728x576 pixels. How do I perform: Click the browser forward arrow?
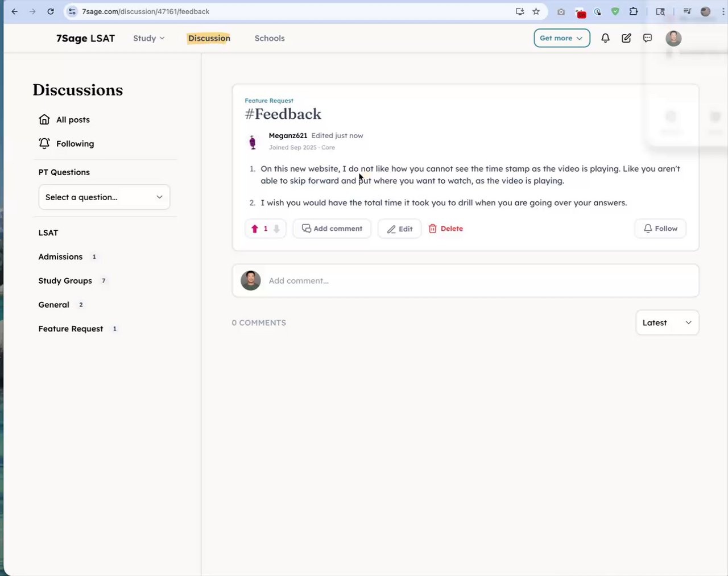(32, 11)
